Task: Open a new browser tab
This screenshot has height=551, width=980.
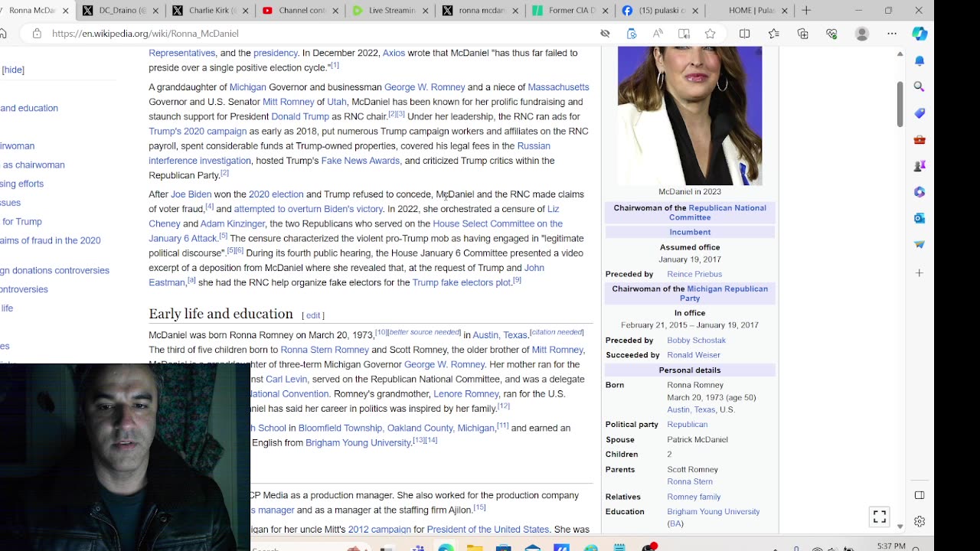Action: click(805, 11)
